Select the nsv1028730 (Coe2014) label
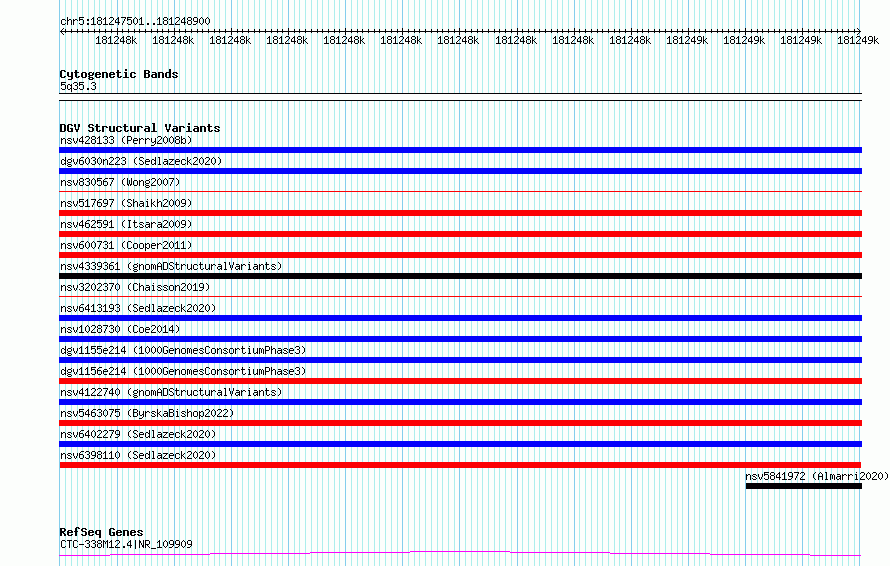The height and width of the screenshot is (566, 890). [120, 329]
